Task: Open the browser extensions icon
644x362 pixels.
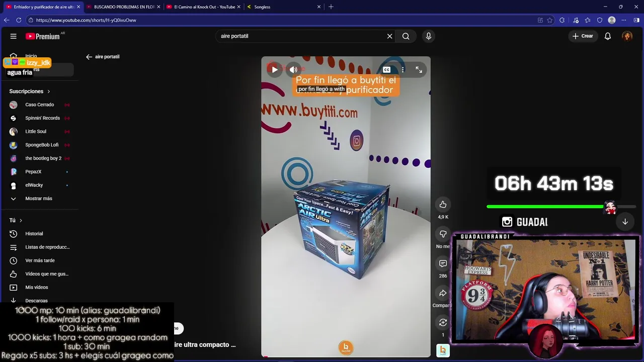Action: coord(562,20)
